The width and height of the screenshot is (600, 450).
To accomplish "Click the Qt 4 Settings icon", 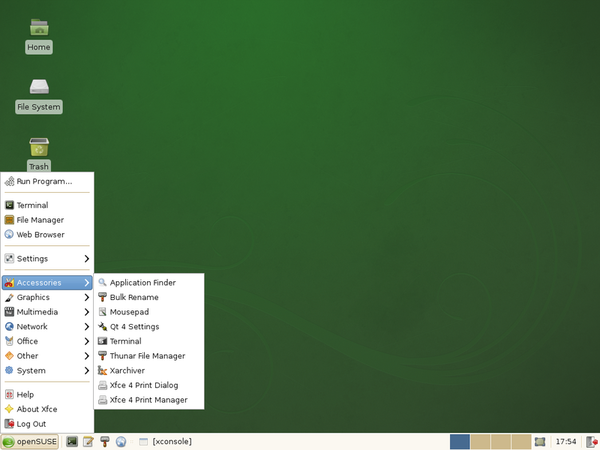I will pos(102,326).
